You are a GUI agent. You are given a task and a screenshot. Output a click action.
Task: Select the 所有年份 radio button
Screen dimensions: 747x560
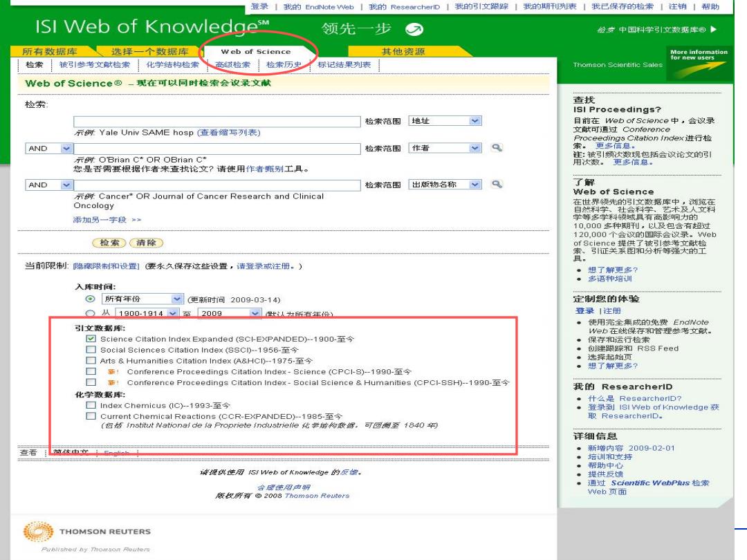point(90,299)
